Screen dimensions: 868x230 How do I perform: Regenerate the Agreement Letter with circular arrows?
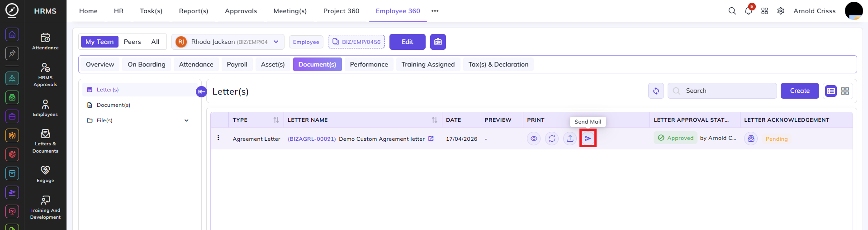click(552, 139)
